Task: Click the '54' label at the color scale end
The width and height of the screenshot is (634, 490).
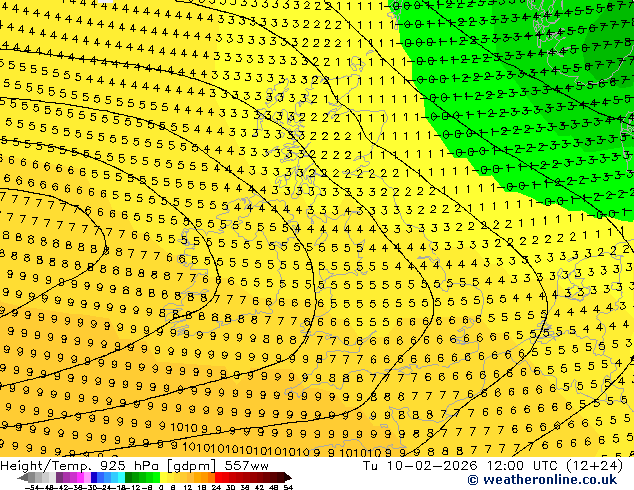Action: [288, 487]
